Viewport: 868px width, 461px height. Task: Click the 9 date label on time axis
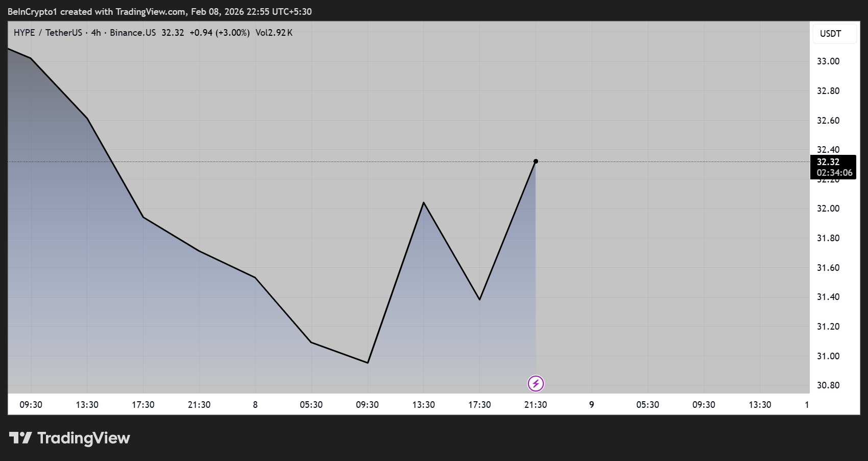(x=592, y=404)
